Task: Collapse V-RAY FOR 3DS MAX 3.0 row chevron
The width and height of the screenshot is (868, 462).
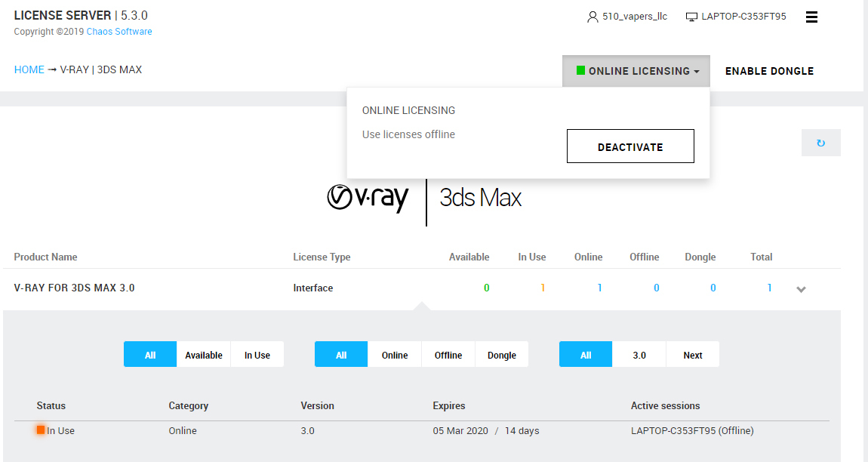Action: pos(801,289)
